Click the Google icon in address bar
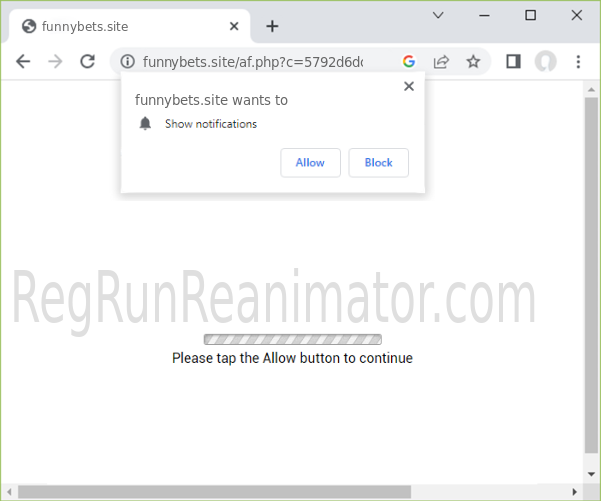 click(409, 62)
